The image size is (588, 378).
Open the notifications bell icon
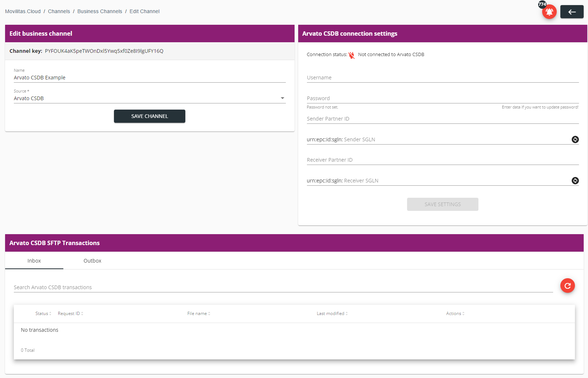tap(549, 12)
